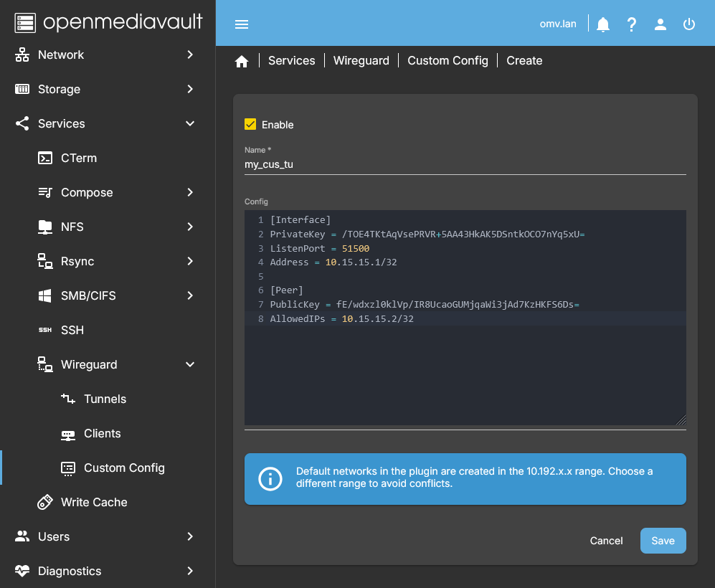Open the help question mark icon

point(631,24)
